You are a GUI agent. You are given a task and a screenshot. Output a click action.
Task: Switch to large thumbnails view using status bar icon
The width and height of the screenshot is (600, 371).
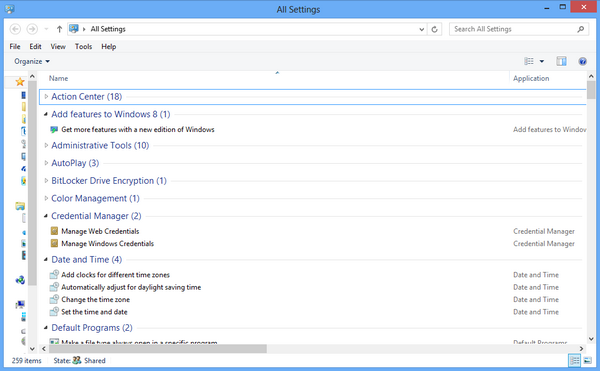pyautogui.click(x=588, y=360)
